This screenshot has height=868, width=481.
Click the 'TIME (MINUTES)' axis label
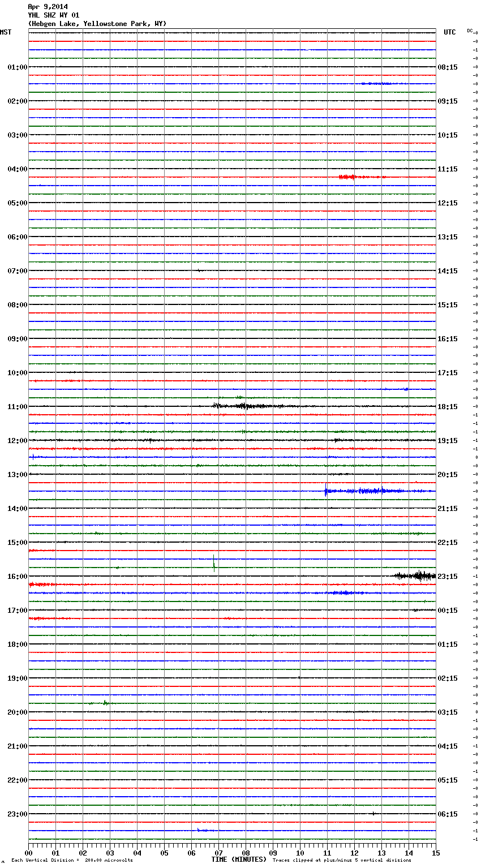[x=239, y=860]
